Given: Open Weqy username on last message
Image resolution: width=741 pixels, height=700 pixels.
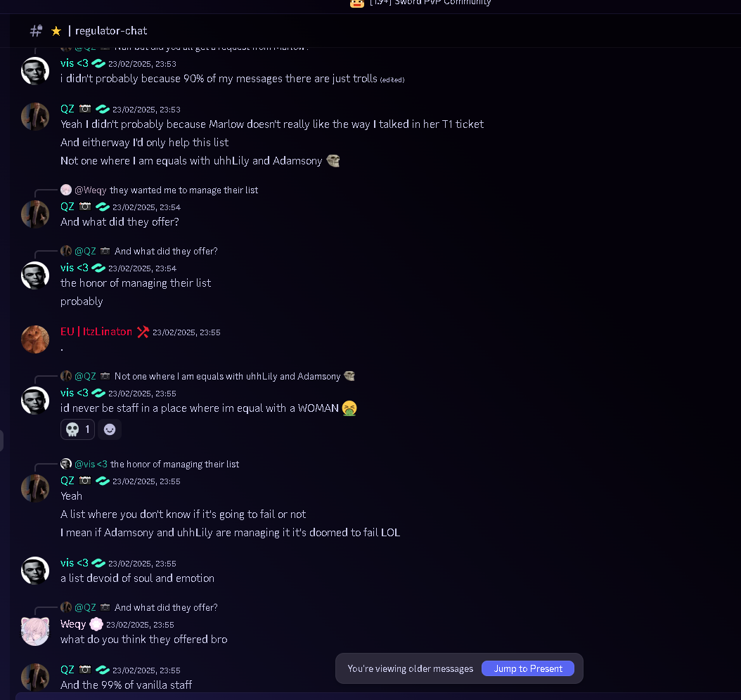Looking at the screenshot, I should coord(73,624).
